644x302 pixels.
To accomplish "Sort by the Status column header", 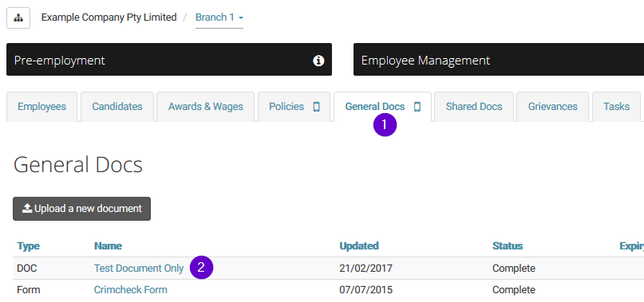I will [508, 246].
